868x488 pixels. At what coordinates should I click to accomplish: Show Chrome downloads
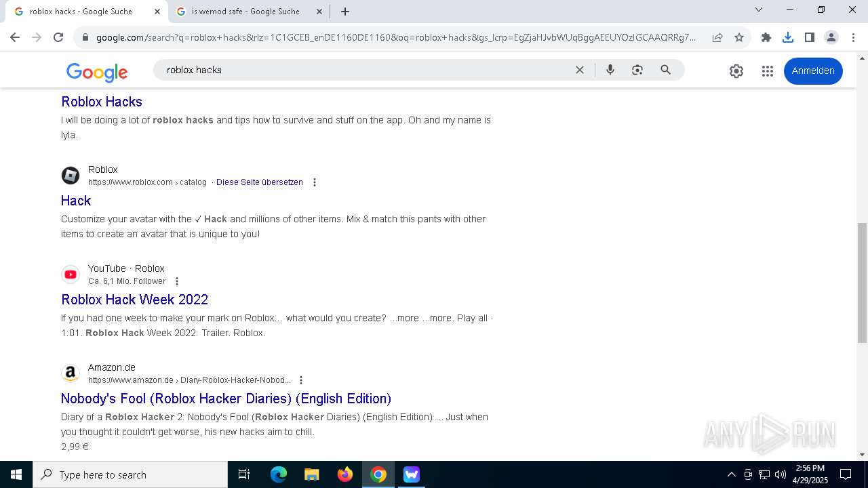788,37
